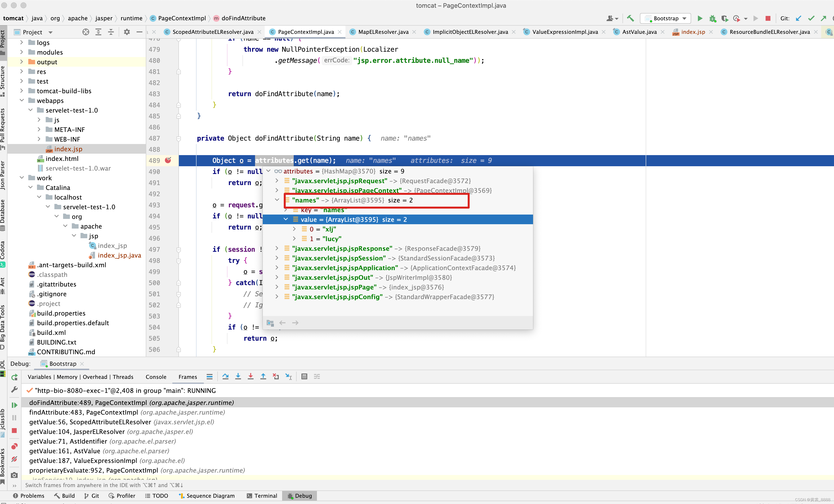This screenshot has height=504, width=834.
Task: Select getValue:161, AstValue stack frame
Action: coord(99,451)
